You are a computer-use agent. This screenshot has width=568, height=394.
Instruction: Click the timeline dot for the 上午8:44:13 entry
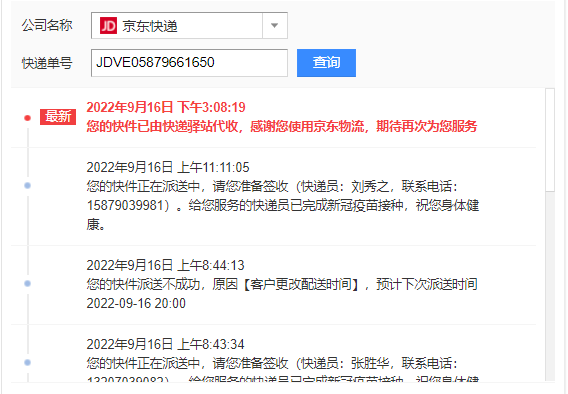point(27,284)
